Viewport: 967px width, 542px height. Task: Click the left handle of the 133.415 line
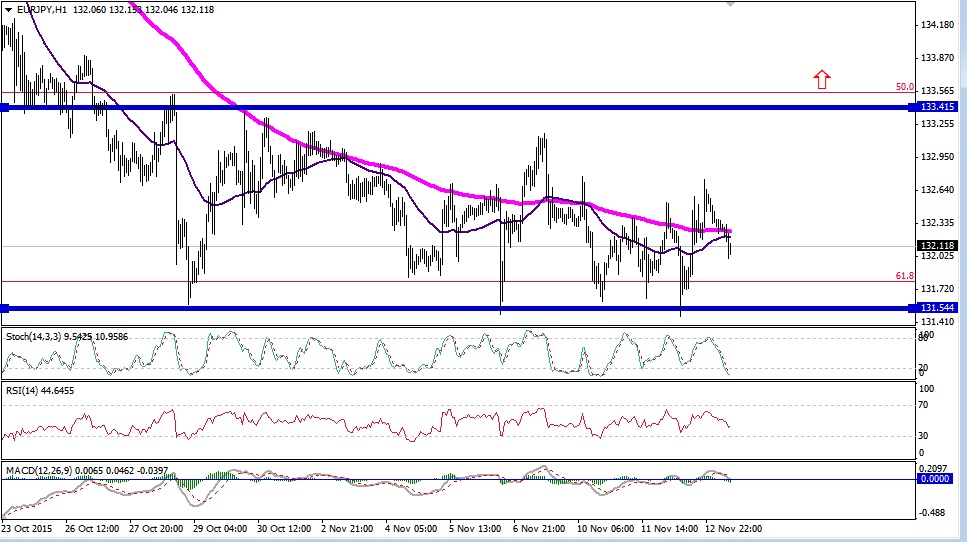pos(4,107)
